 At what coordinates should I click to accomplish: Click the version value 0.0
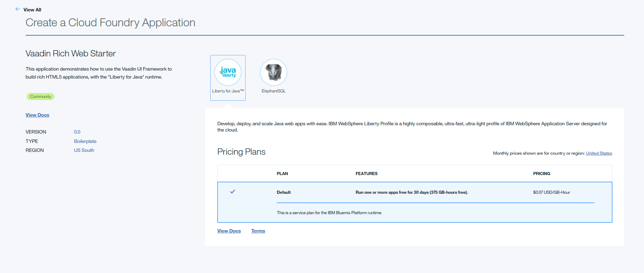pos(77,132)
